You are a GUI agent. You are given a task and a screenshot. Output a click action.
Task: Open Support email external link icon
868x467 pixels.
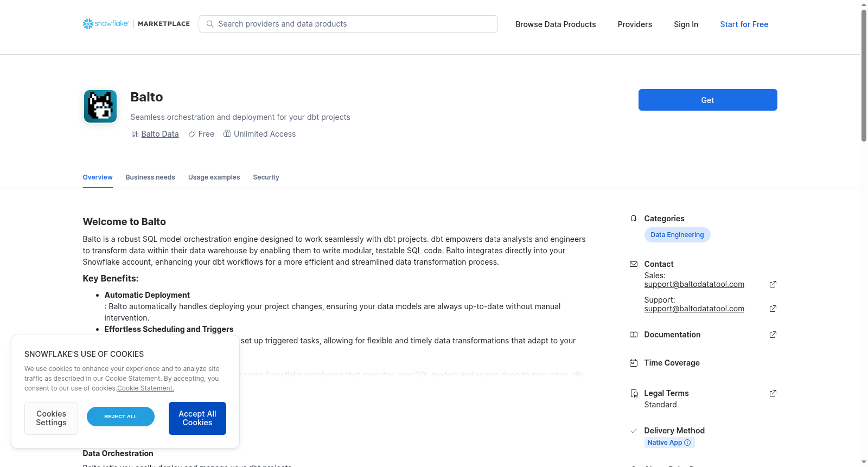pyautogui.click(x=773, y=309)
